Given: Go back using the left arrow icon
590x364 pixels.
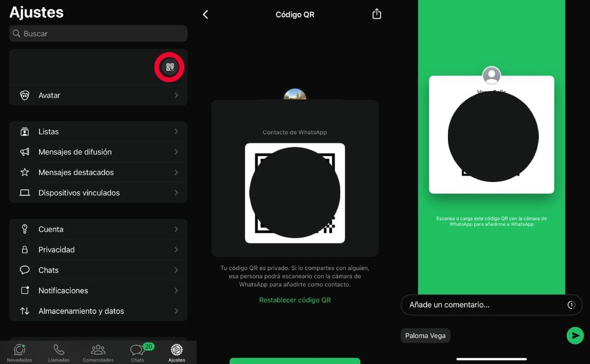Looking at the screenshot, I should (205, 15).
